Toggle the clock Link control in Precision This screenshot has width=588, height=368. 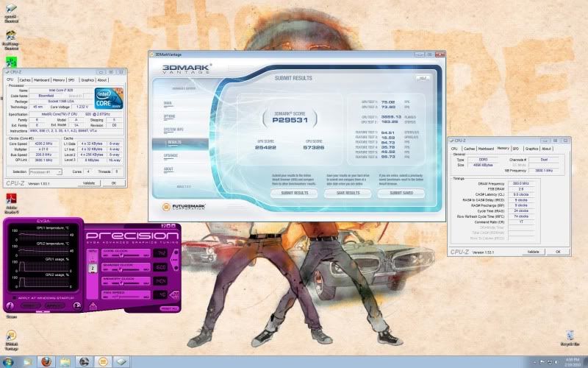pos(175,260)
